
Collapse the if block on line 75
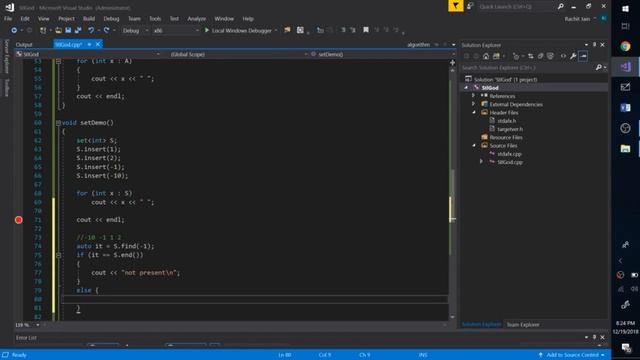58,255
